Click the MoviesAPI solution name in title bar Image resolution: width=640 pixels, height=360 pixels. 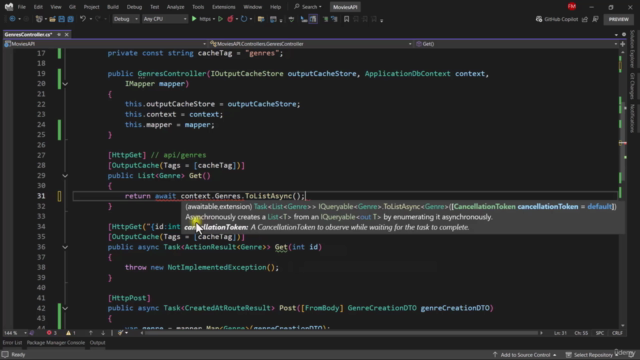click(x=345, y=7)
